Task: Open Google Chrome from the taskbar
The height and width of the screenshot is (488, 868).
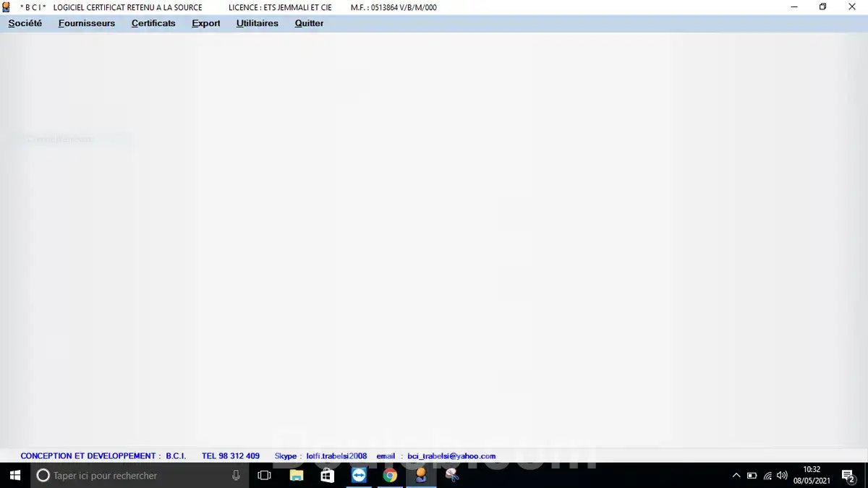Action: point(390,475)
